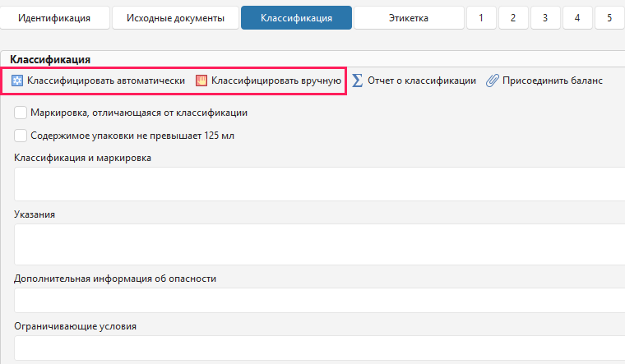Click the 'Ограничивающие условия' input field

[319, 348]
